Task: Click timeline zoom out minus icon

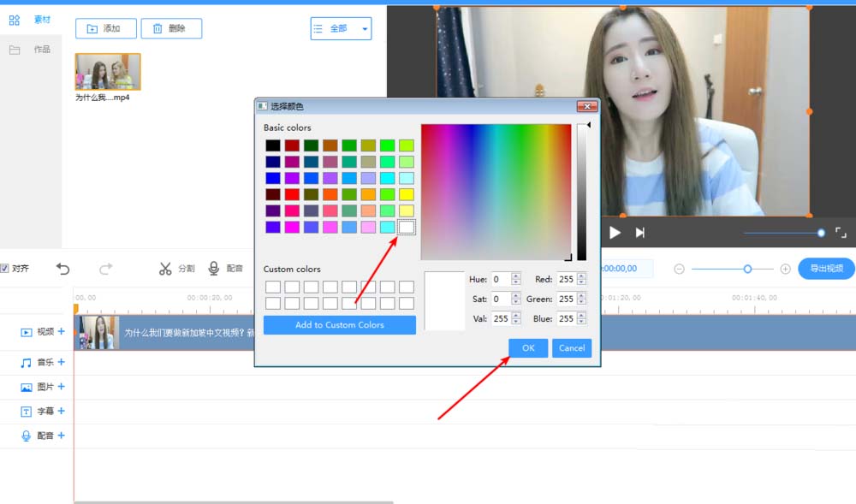Action: 679,269
